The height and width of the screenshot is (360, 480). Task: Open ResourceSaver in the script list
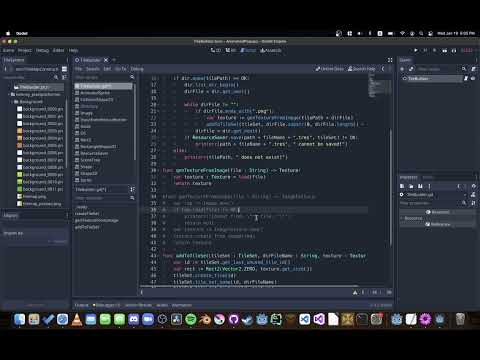click(x=103, y=153)
